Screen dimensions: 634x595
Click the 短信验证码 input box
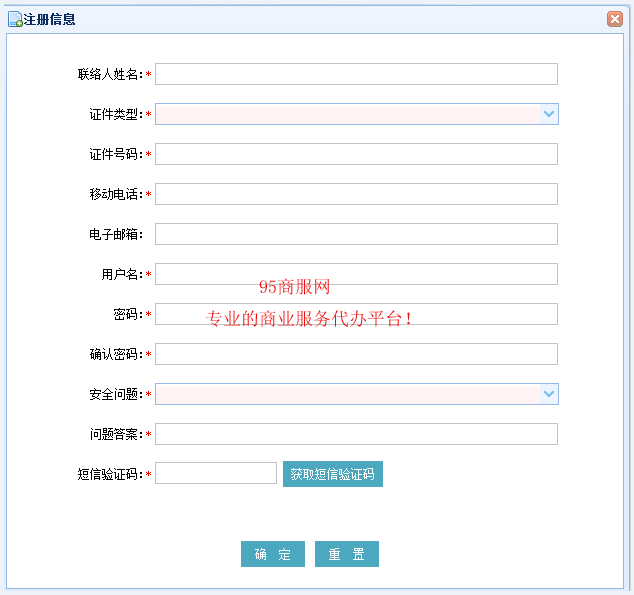[x=216, y=474]
